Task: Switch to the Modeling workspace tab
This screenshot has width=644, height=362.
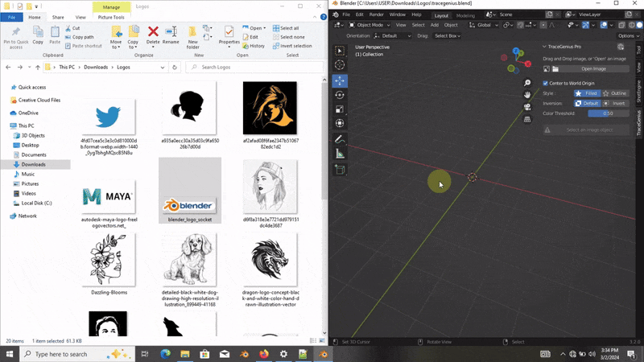Action: [x=465, y=14]
